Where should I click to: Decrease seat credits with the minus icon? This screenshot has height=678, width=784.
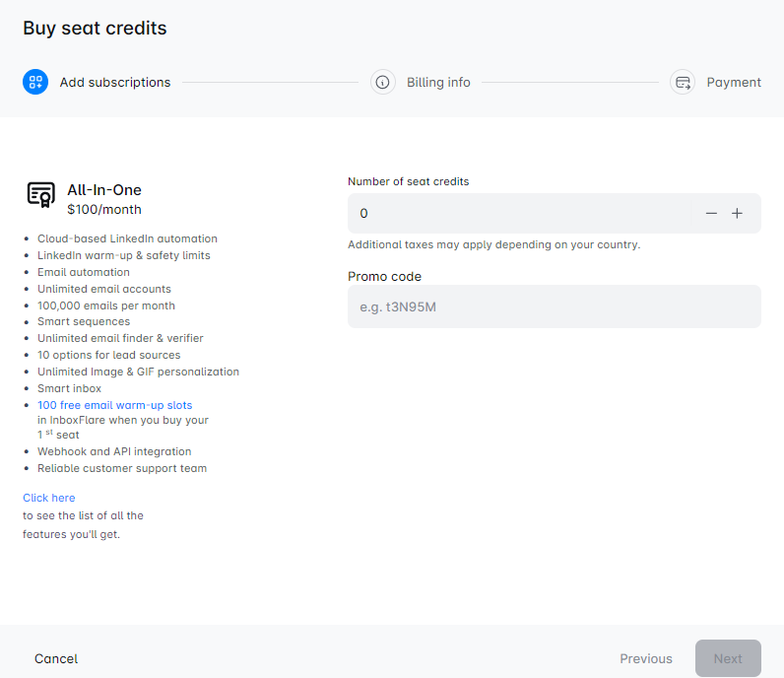click(x=711, y=213)
